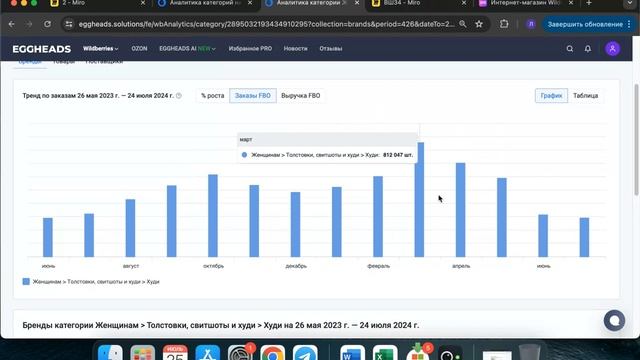Open App Store from the dock

coord(207,353)
